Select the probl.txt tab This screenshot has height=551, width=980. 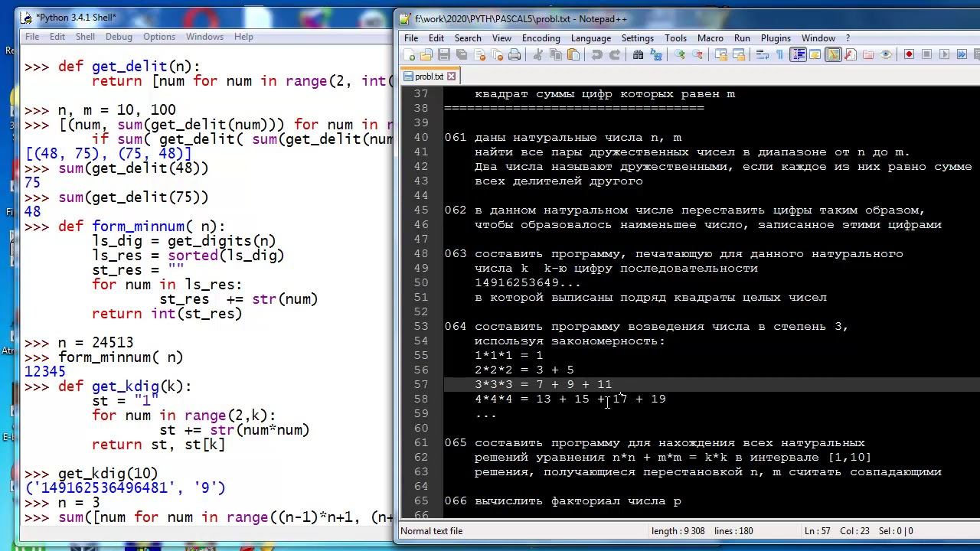(x=430, y=76)
